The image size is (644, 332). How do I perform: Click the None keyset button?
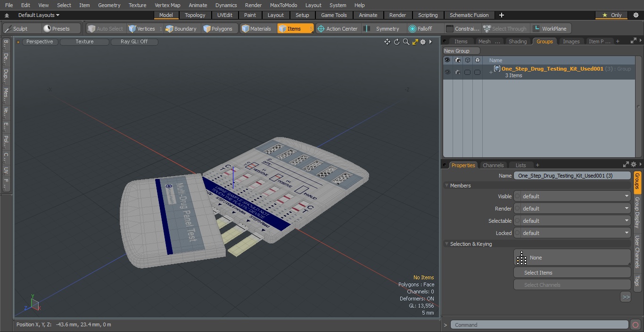tap(572, 258)
